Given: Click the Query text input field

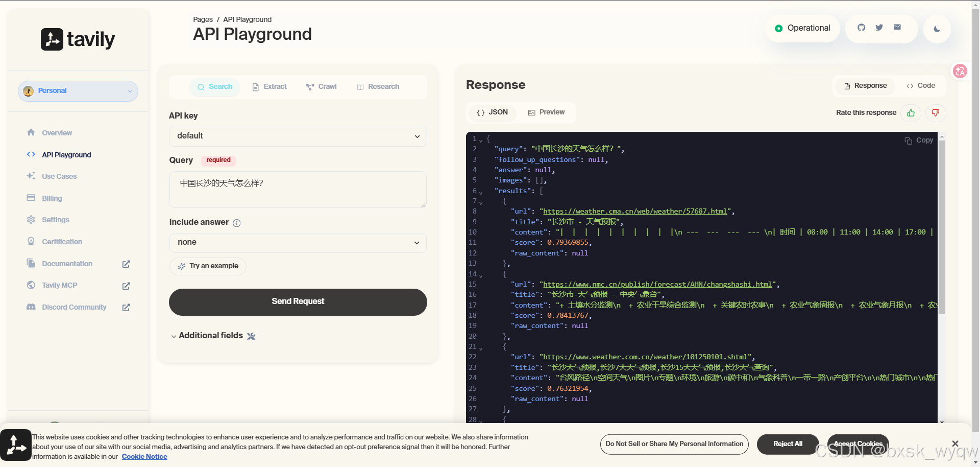Looking at the screenshot, I should 298,190.
